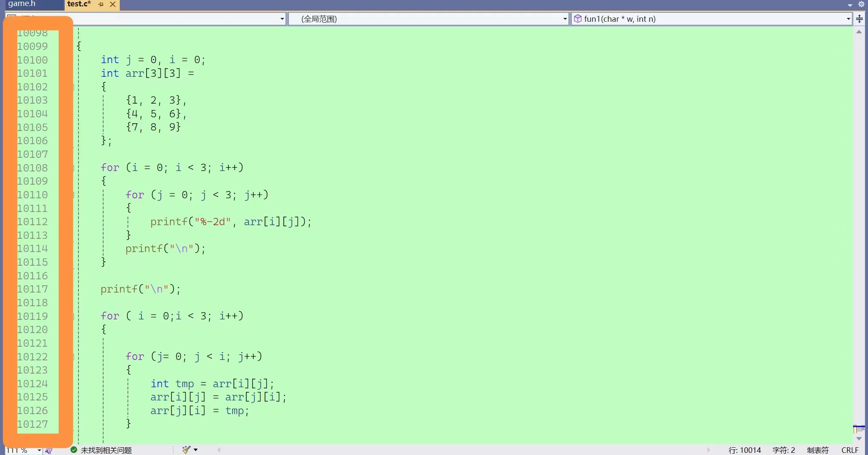This screenshot has width=868, height=455.
Task: Open document well settings gear
Action: point(861,4)
